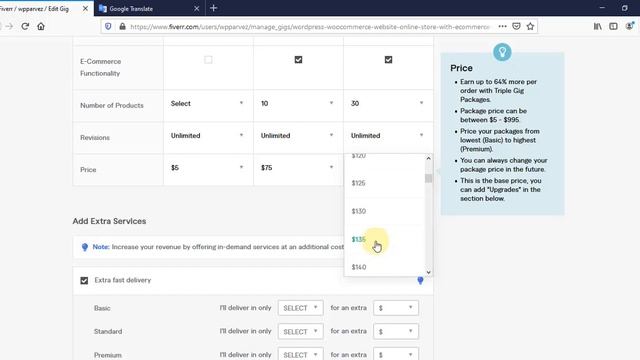Toggle the browser sidebar icon
Image resolution: width=640 pixels, height=360 pixels.
click(x=613, y=27)
